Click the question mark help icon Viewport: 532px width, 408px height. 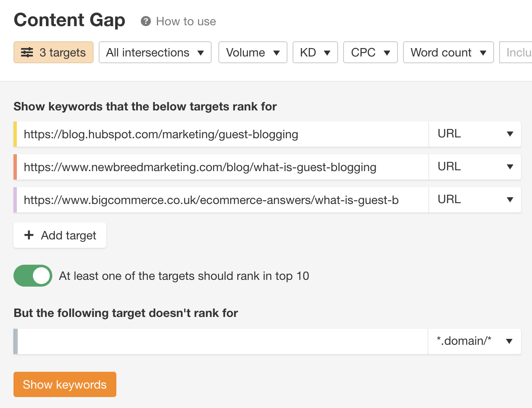point(146,21)
